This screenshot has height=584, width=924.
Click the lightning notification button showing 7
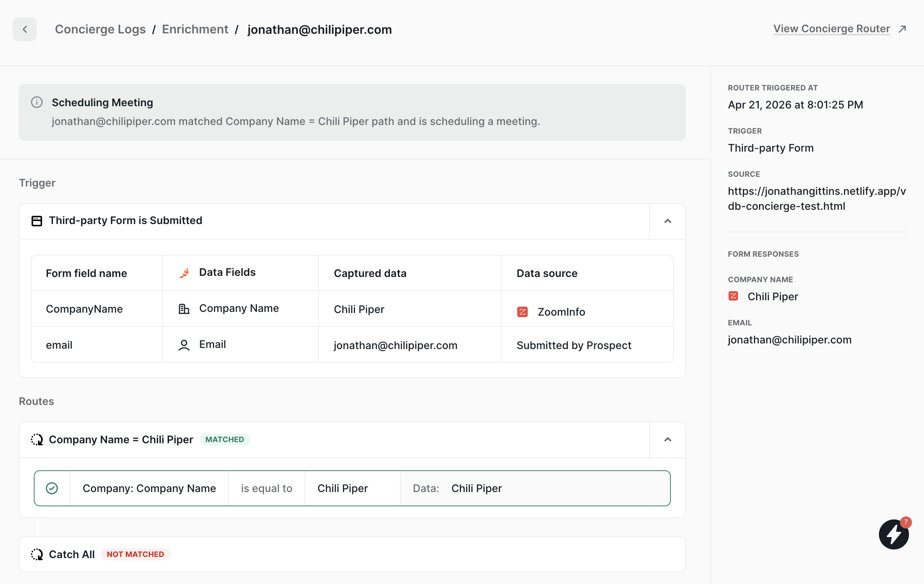(x=894, y=534)
